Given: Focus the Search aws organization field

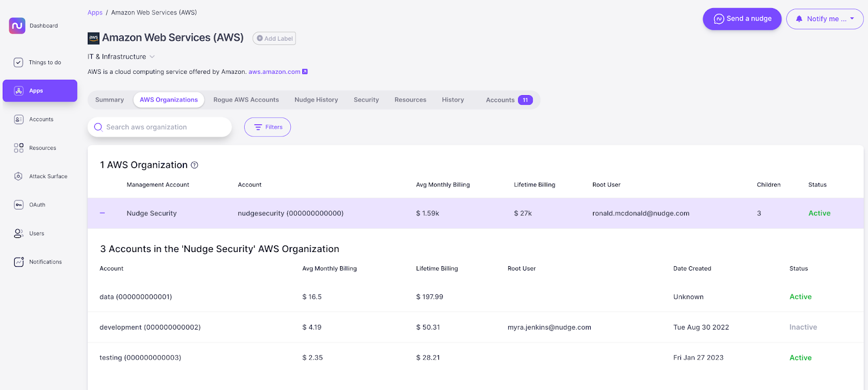Looking at the screenshot, I should point(163,127).
